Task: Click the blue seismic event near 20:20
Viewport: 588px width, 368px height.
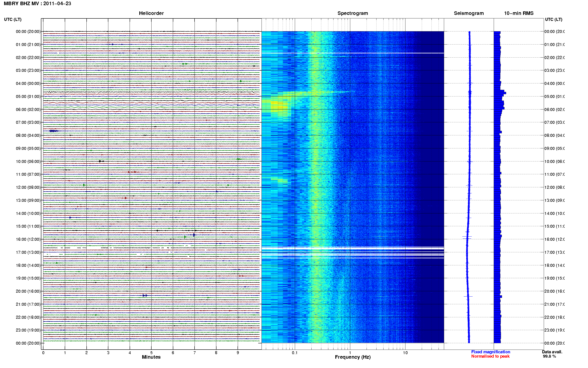Action: coord(145,296)
